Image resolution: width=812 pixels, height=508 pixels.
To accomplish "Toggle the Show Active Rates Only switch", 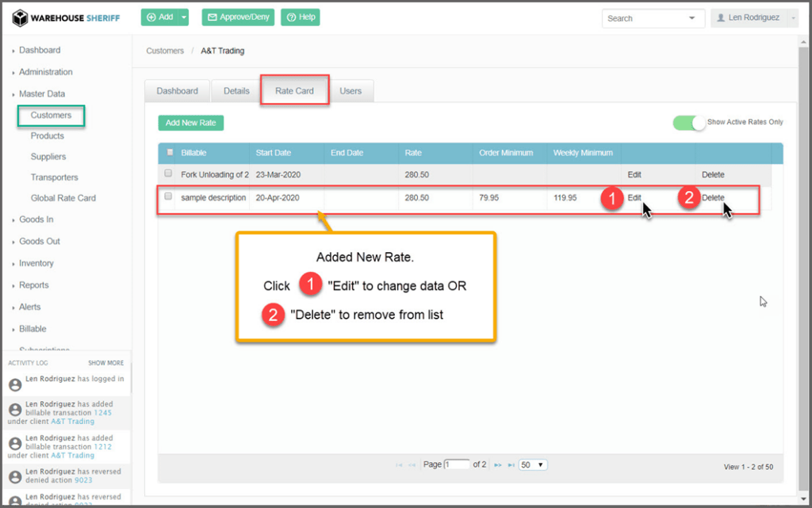I will tap(688, 123).
